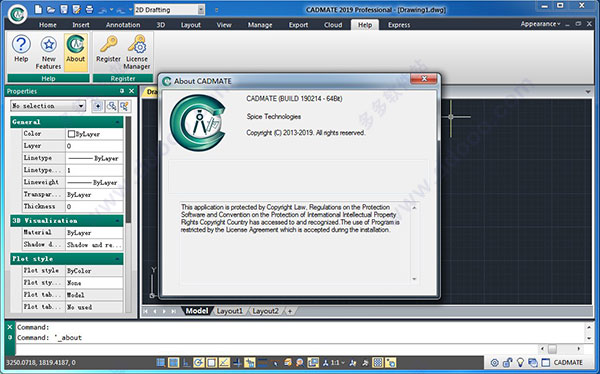
Task: Toggle polar tracking in status bar
Action: coord(199,362)
